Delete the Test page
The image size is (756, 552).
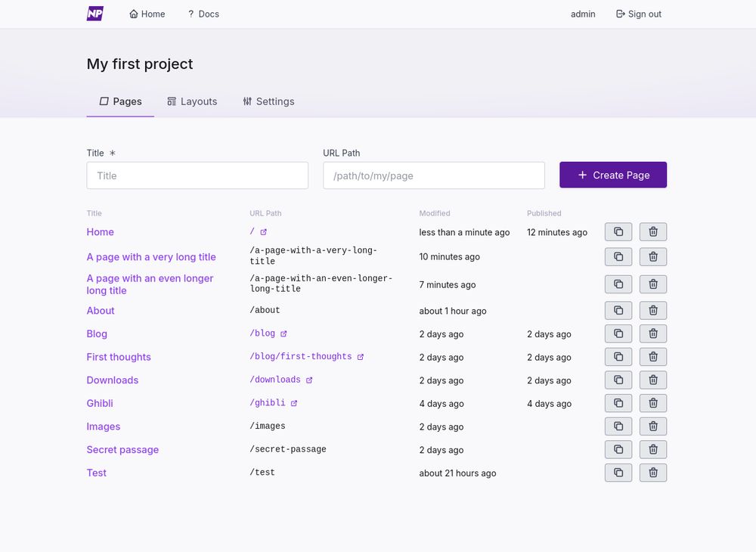(653, 473)
